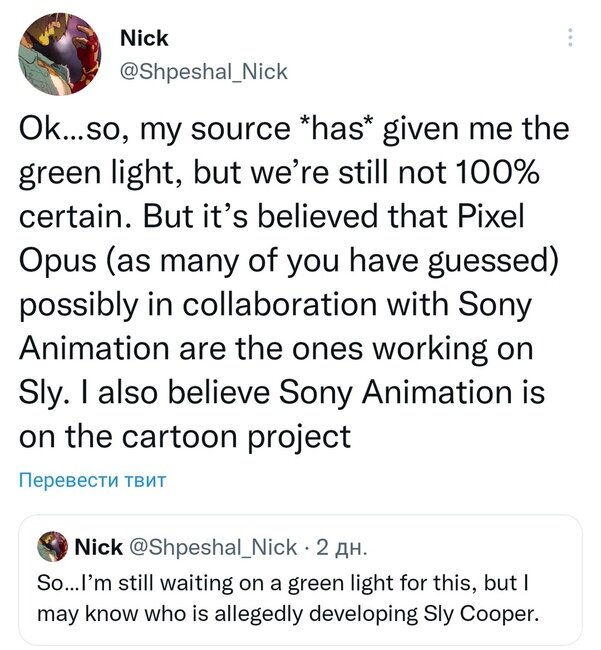Open the three-dot more options menu
This screenshot has width=601, height=650.
coord(570,38)
